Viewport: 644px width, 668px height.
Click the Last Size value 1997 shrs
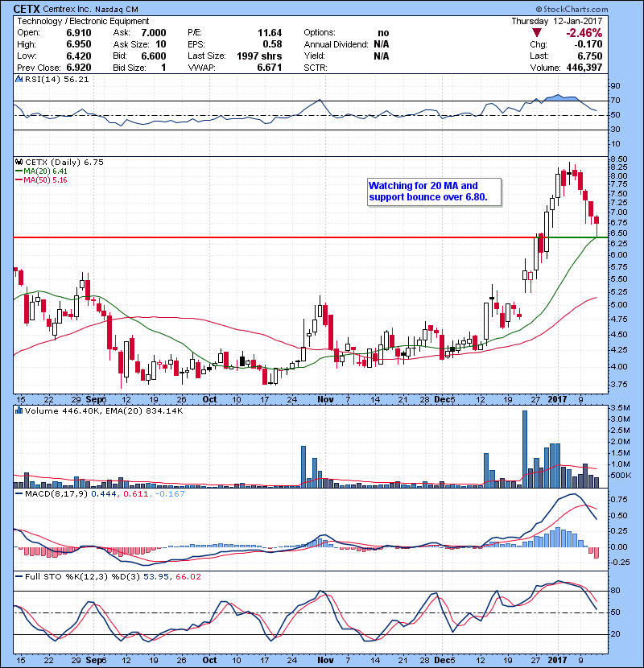tap(259, 56)
